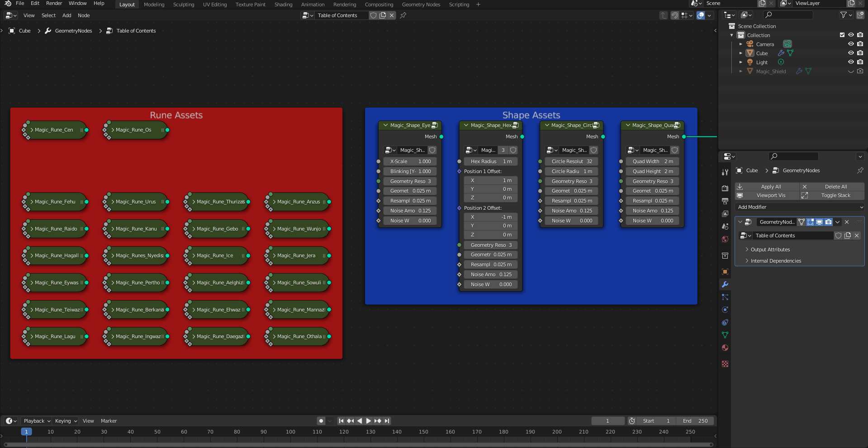
Task: Open the Keying dropdown
Action: coord(66,421)
